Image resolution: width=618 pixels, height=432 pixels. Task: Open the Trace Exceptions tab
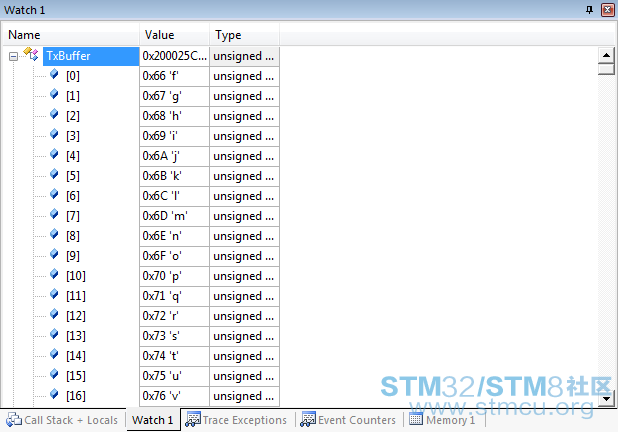[236, 420]
